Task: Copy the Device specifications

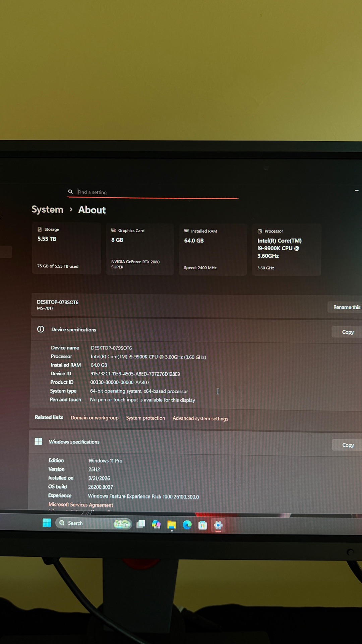Action: (347, 332)
